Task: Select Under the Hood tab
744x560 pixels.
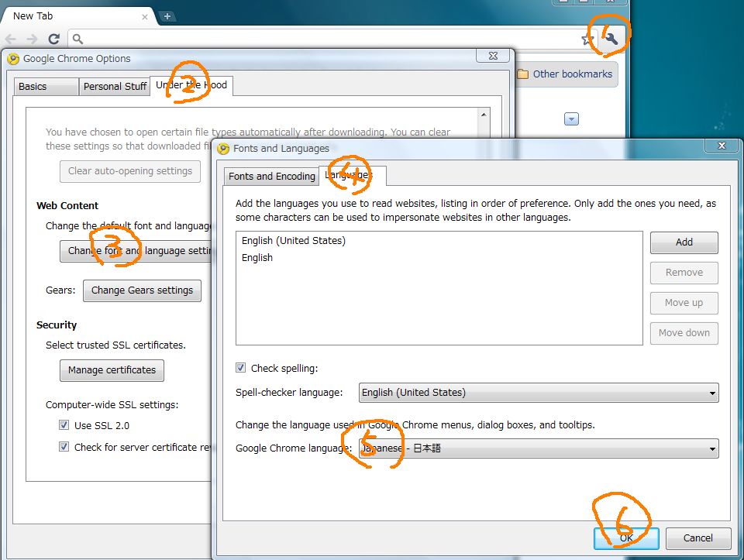Action: (x=191, y=85)
